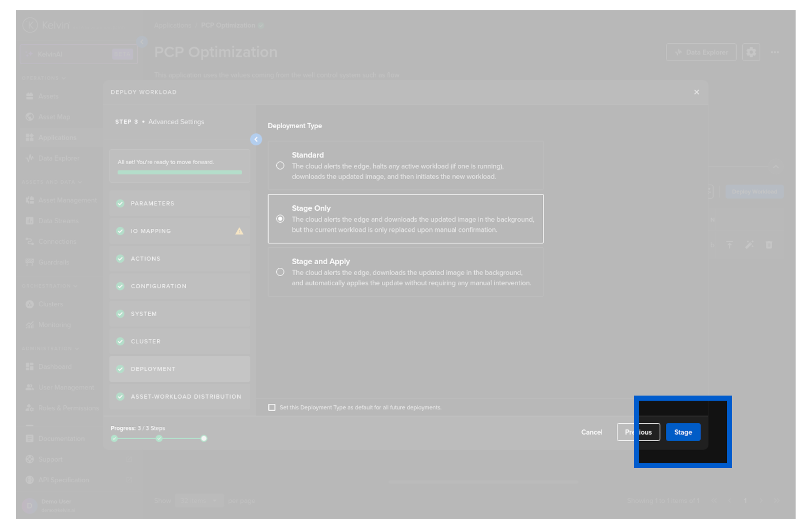812x530 pixels.
Task: Close the Deploy Workload dialog X icon
Action: click(696, 92)
